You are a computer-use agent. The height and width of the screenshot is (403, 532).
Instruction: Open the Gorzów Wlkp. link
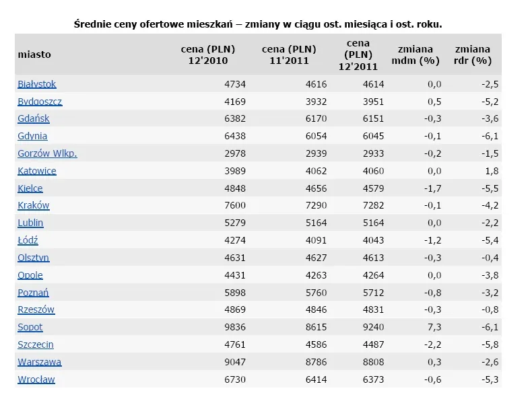point(47,153)
